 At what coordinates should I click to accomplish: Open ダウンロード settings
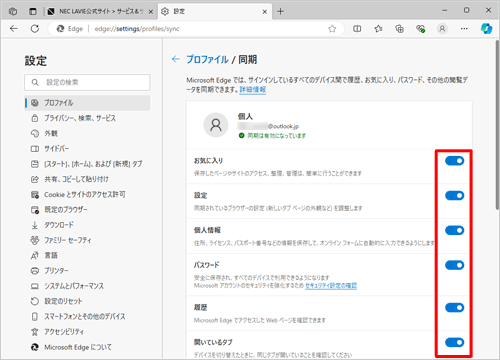tap(87, 225)
